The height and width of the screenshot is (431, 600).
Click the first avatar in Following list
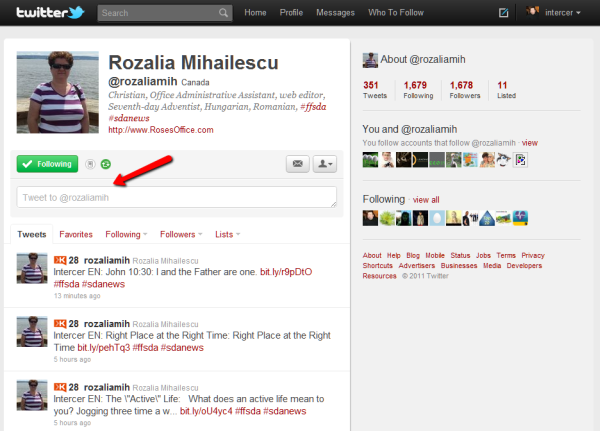pyautogui.click(x=370, y=218)
